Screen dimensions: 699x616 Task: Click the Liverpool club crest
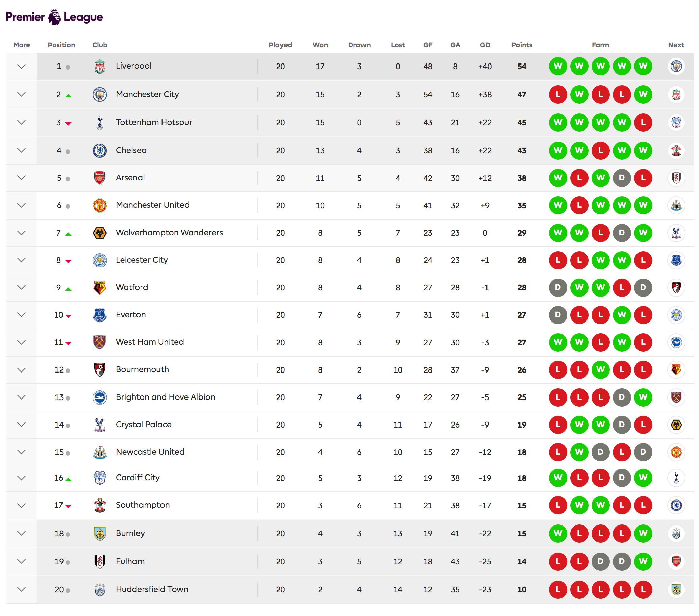pyautogui.click(x=100, y=66)
